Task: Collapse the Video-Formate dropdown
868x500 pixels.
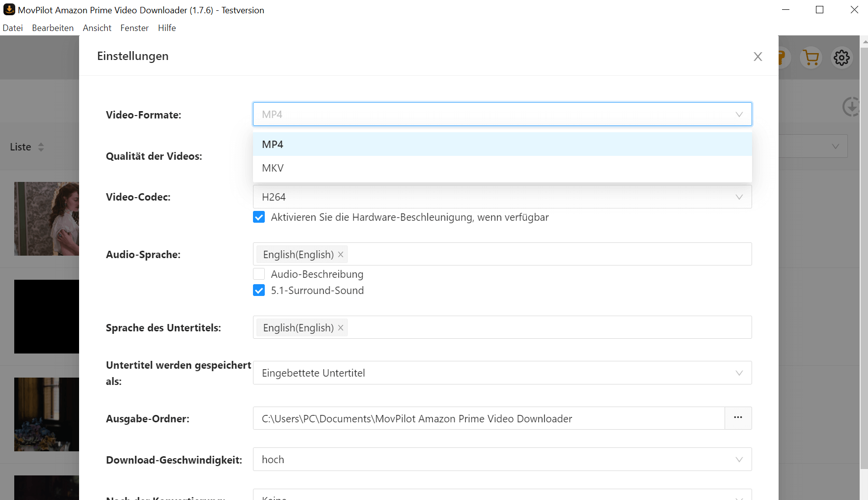Action: 502,114
